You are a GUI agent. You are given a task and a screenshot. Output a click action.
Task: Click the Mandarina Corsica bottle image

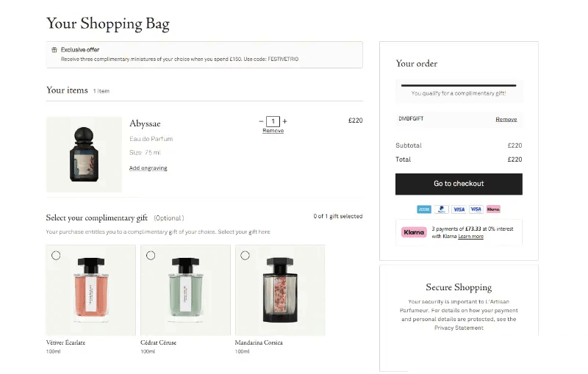280,290
